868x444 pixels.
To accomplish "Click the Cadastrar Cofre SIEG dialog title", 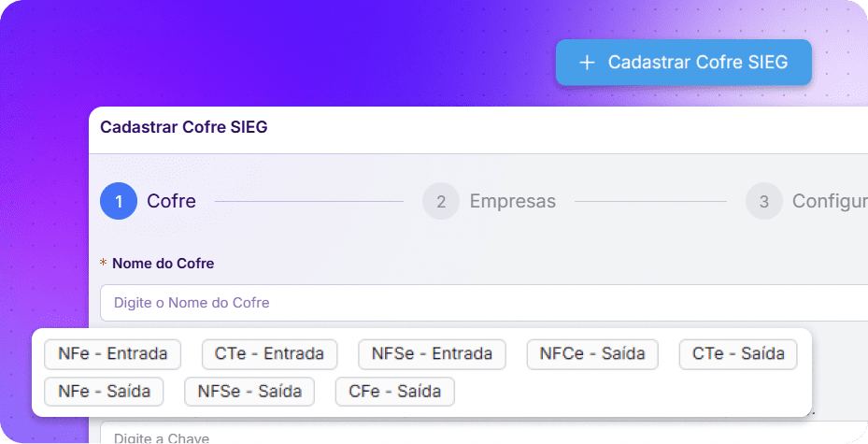I will pos(184,127).
